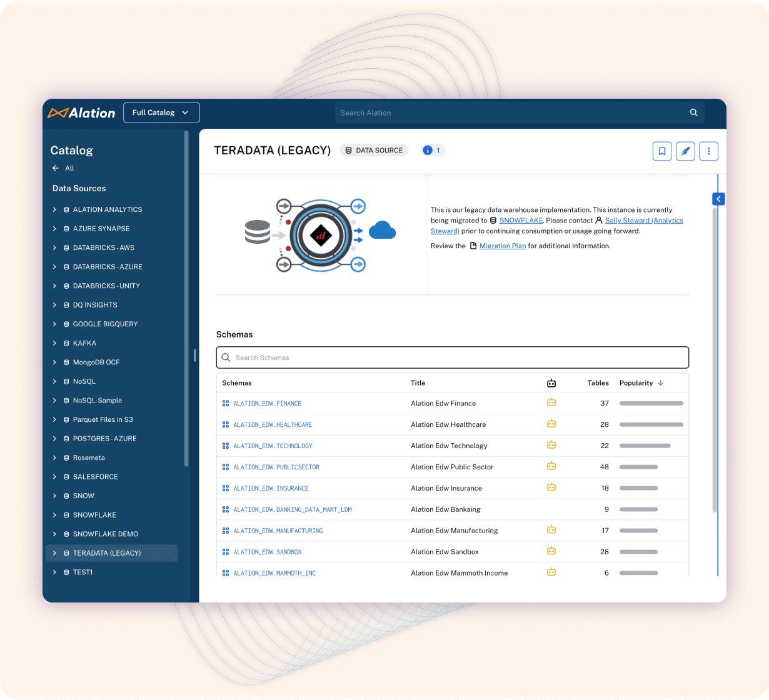The image size is (769, 700).
Task: Open the three-dot overflow menu
Action: click(x=708, y=151)
